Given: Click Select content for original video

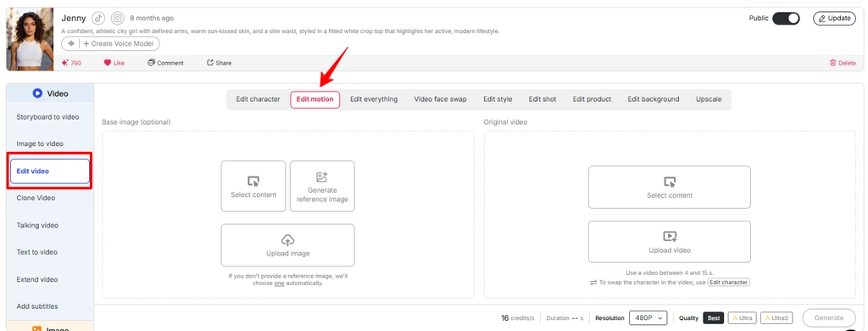Looking at the screenshot, I should (670, 187).
